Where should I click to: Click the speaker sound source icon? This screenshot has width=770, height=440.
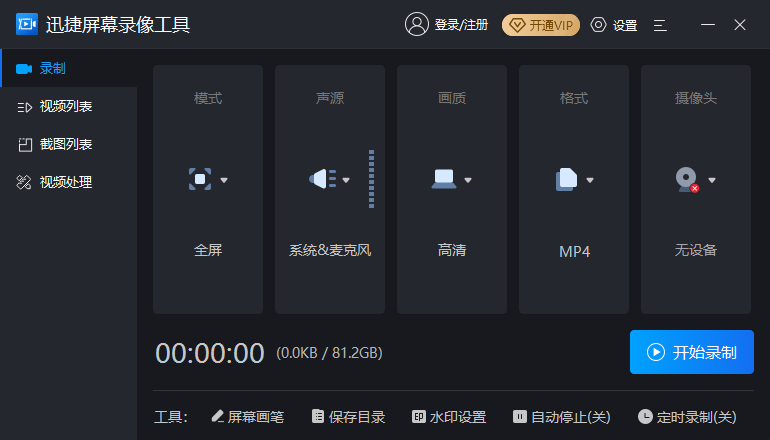coord(322,179)
